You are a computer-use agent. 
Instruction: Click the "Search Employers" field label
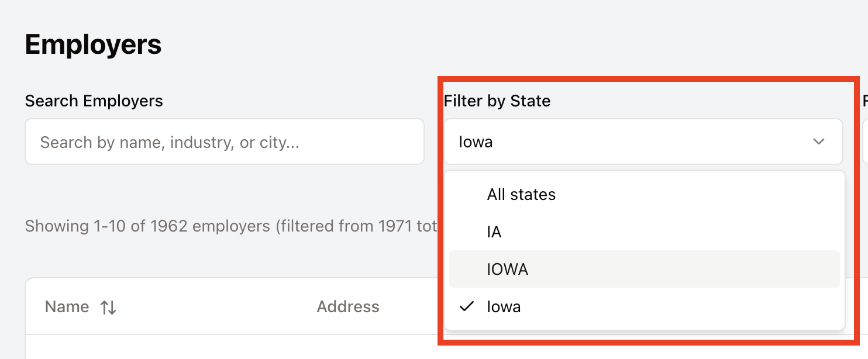click(x=94, y=101)
